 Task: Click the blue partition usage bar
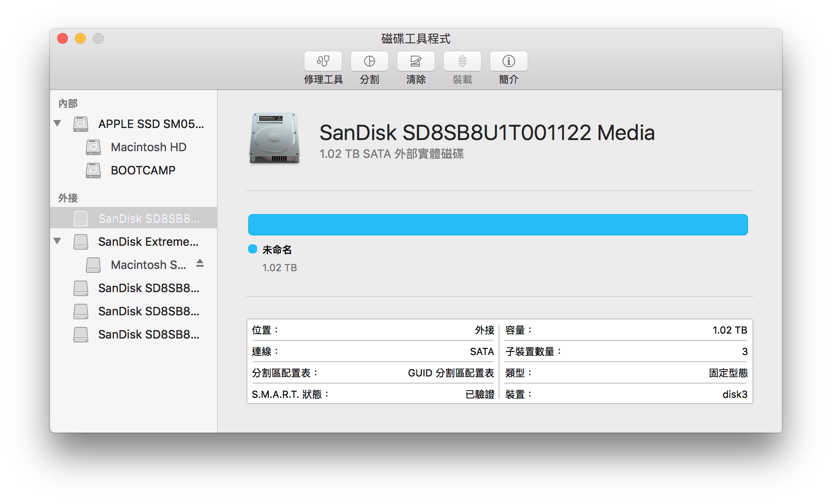(498, 225)
